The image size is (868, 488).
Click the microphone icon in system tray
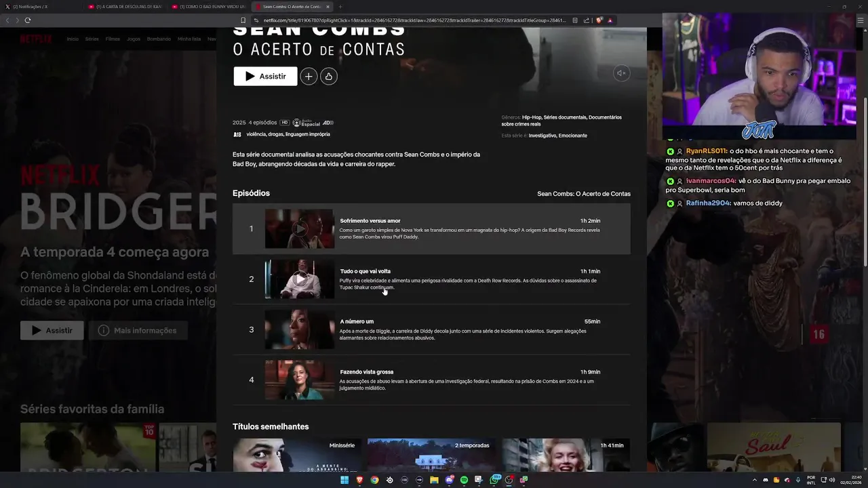[798, 480]
